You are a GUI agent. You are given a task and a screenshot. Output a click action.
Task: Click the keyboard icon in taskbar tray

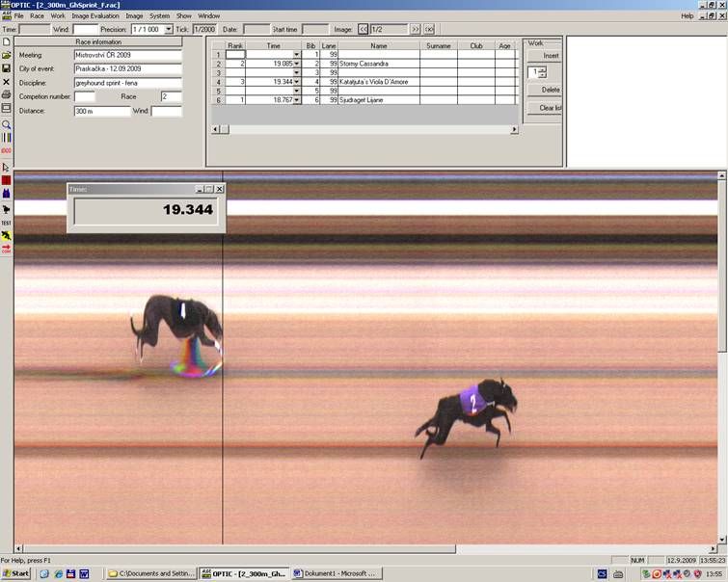point(618,574)
